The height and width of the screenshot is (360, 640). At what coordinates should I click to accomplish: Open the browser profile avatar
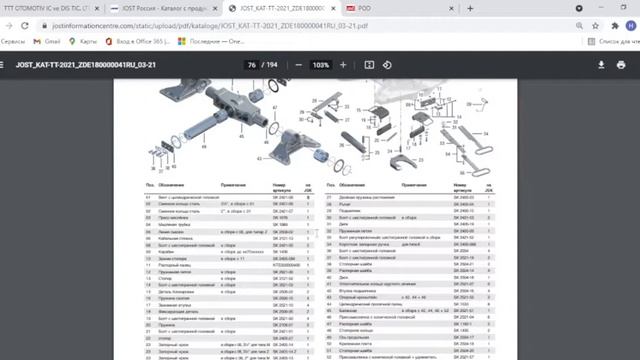(631, 26)
